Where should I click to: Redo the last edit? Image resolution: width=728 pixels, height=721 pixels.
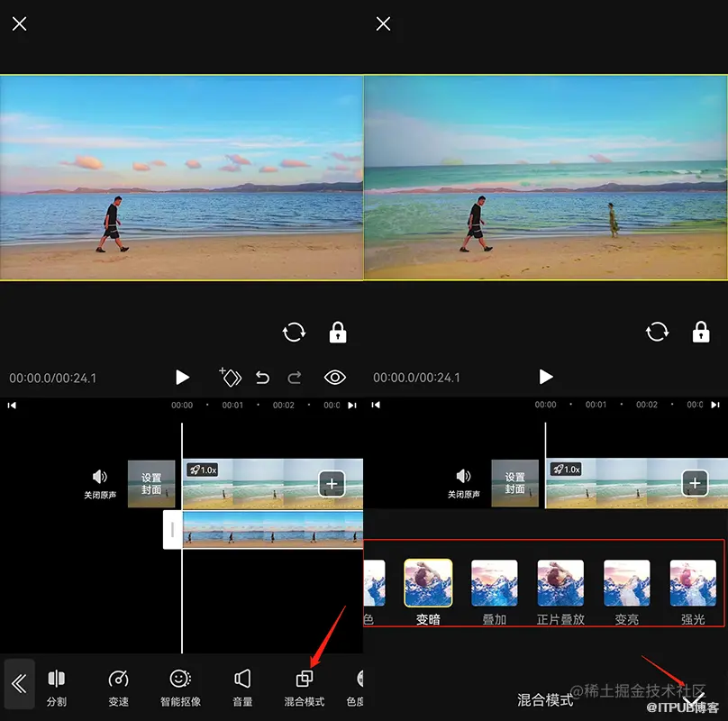[x=295, y=378]
